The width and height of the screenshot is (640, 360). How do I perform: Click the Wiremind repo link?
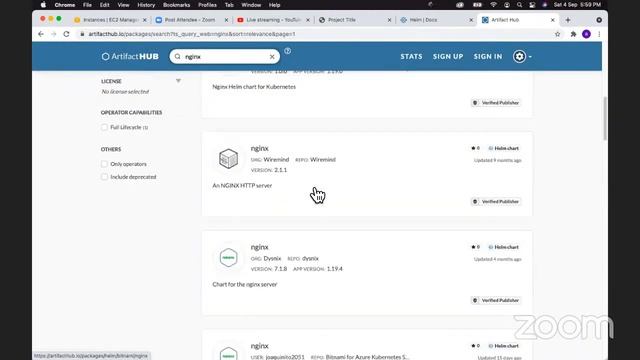(323, 160)
